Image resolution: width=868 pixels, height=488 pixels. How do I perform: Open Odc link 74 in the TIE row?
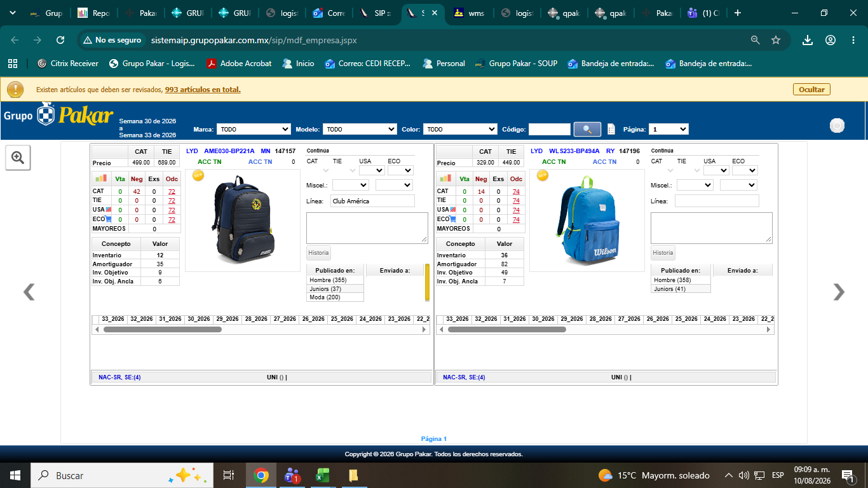pyautogui.click(x=516, y=201)
